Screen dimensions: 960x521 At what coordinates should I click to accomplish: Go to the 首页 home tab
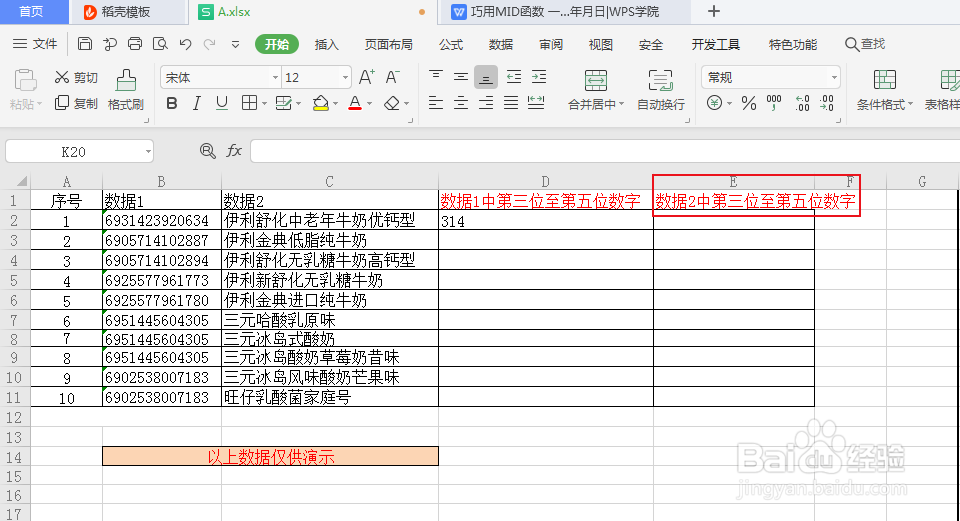tap(31, 12)
